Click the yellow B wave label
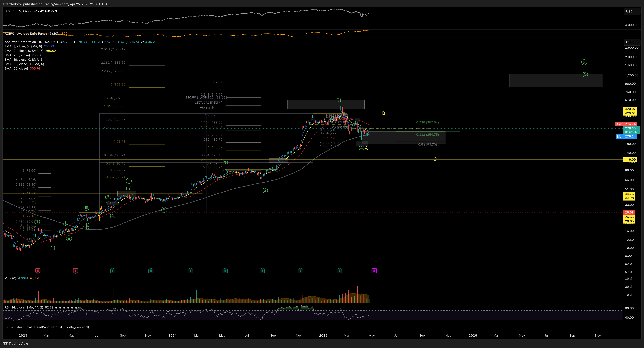 click(x=384, y=113)
